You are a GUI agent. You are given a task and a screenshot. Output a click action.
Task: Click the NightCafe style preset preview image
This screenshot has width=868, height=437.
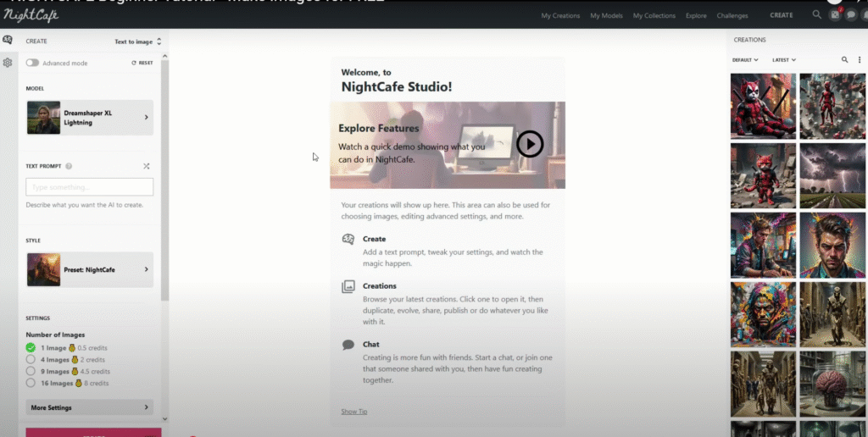coord(44,269)
